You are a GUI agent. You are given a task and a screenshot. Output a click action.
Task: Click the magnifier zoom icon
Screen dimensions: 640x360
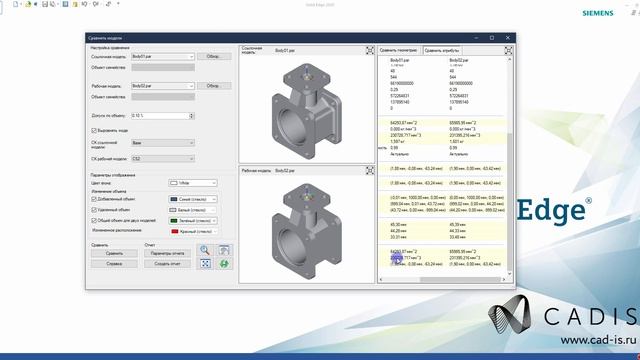pos(205,250)
